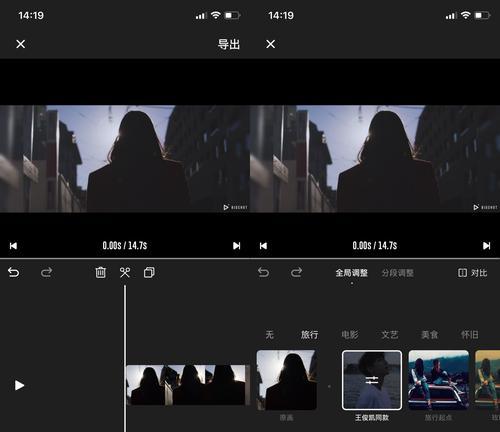Undo the last edit in left editor

(x=13, y=272)
